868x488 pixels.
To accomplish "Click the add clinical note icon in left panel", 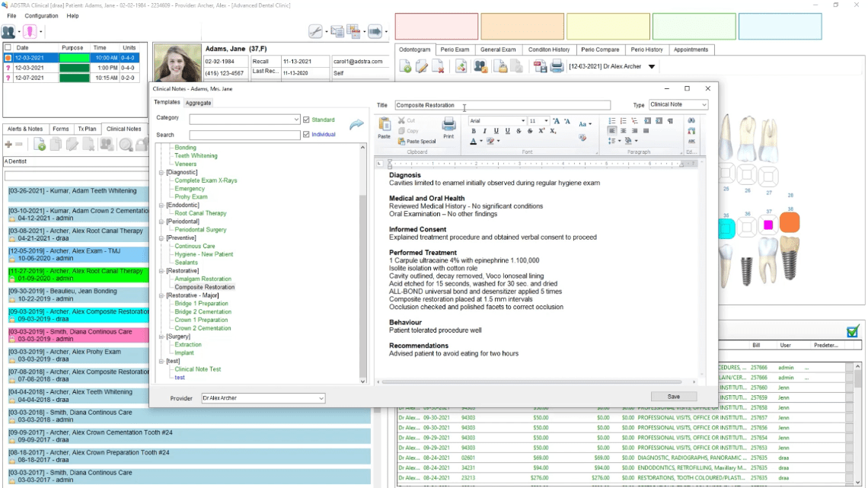I will (40, 145).
